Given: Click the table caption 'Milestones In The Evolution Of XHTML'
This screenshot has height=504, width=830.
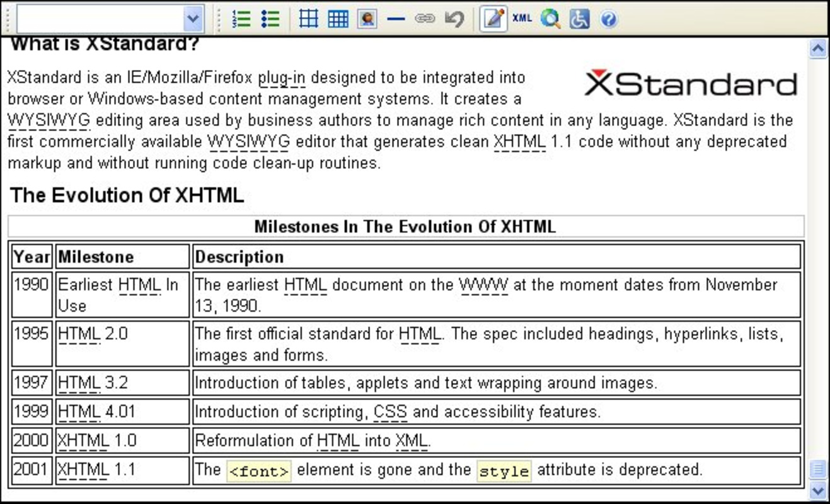Looking at the screenshot, I should [x=405, y=227].
